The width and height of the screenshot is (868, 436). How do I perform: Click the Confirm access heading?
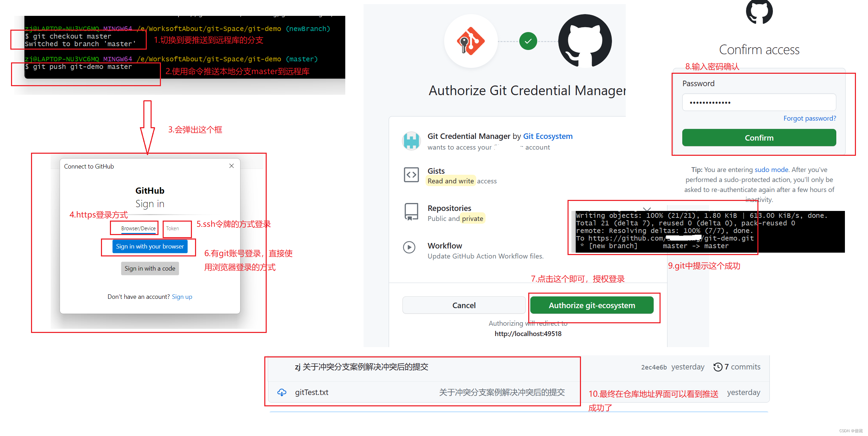coord(759,50)
